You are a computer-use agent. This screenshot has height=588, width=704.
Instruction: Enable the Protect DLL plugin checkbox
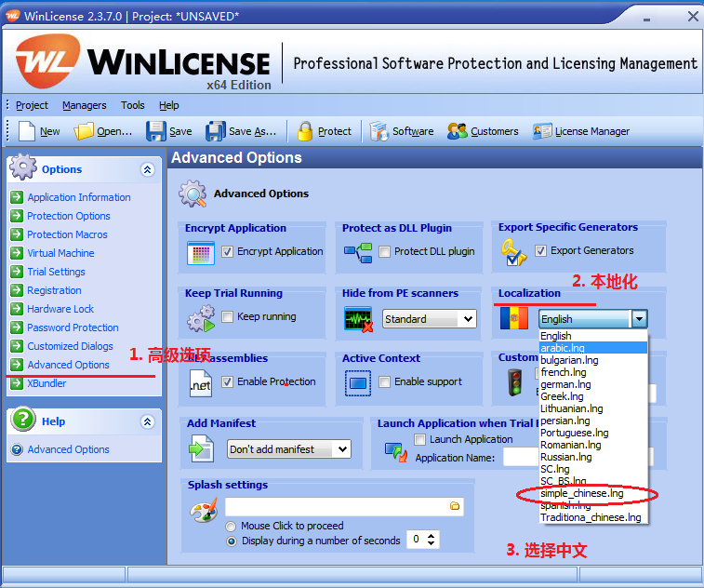[x=385, y=251]
